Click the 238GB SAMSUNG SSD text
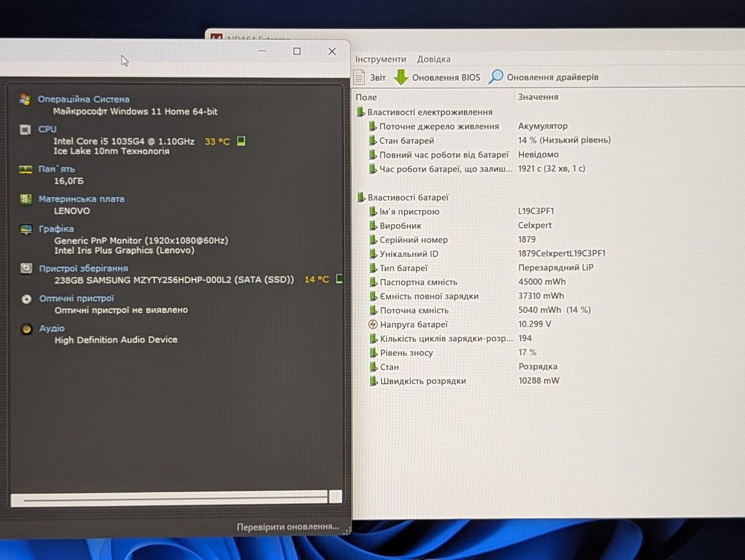 point(174,280)
